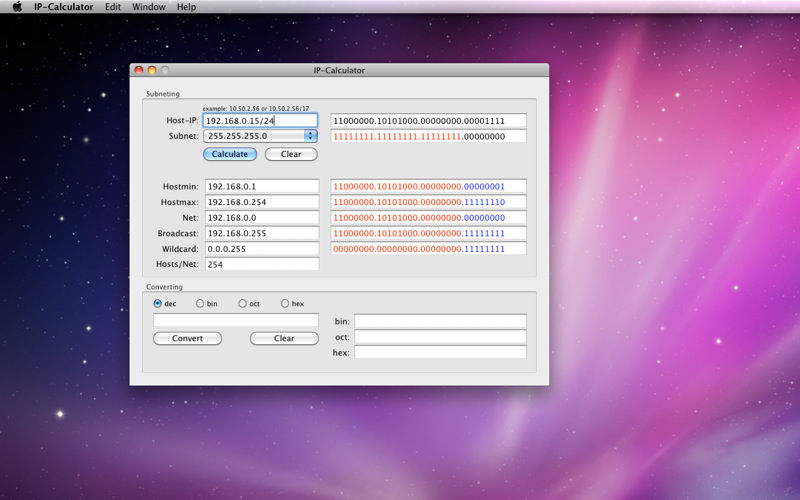Viewport: 800px width, 500px height.
Task: Minimize the window with yellow button
Action: click(152, 70)
